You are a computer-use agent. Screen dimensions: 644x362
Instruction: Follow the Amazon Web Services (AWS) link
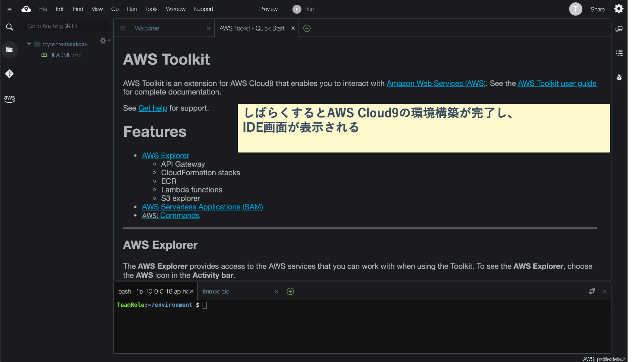pyautogui.click(x=436, y=83)
